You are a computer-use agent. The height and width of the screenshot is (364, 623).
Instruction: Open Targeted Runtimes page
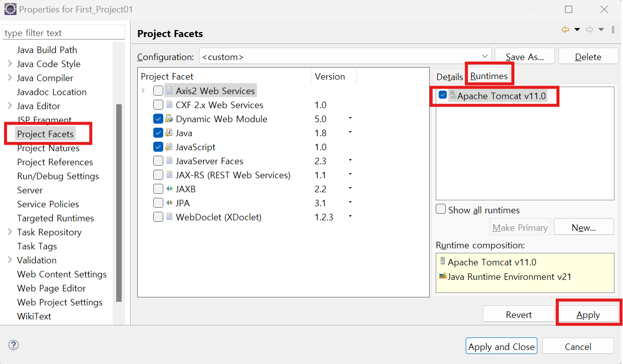(56, 218)
